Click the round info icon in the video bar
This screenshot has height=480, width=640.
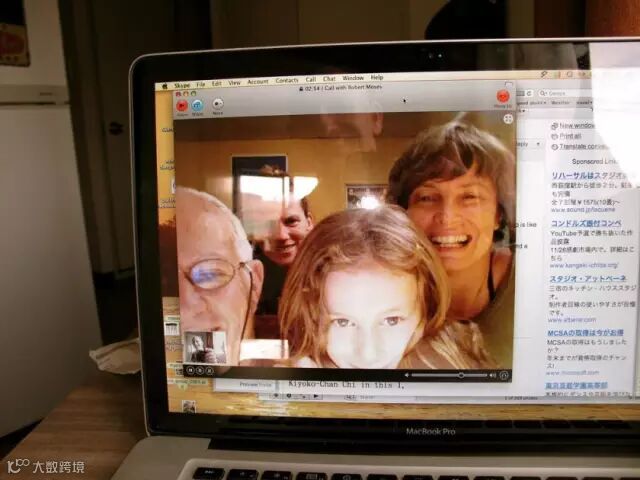504,375
